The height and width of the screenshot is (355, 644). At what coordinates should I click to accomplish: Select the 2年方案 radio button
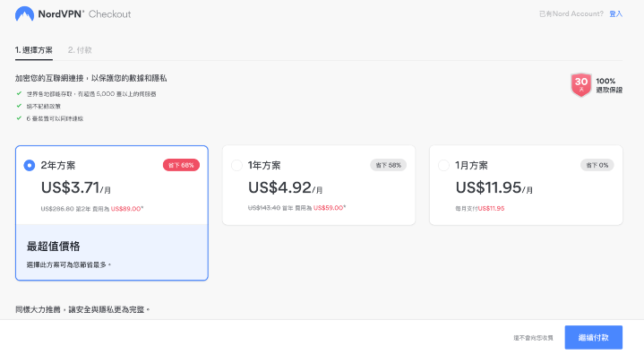pos(30,166)
